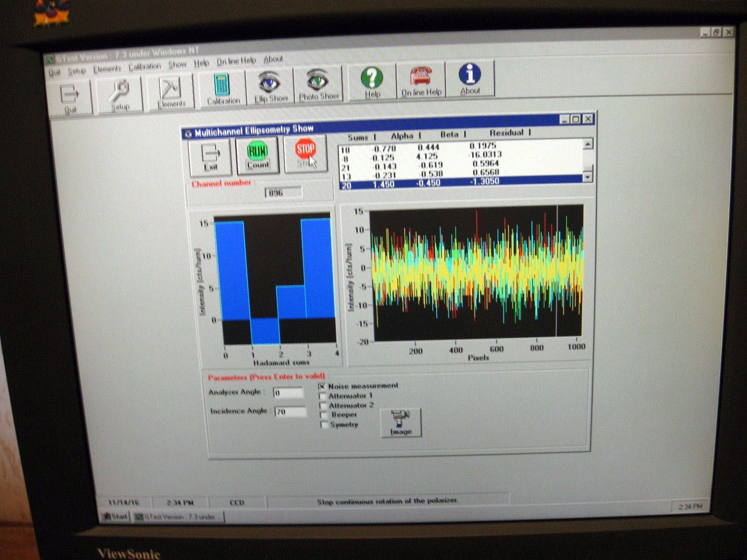Launch the Calibration calculator icon
This screenshot has height=560, width=747.
[x=223, y=89]
